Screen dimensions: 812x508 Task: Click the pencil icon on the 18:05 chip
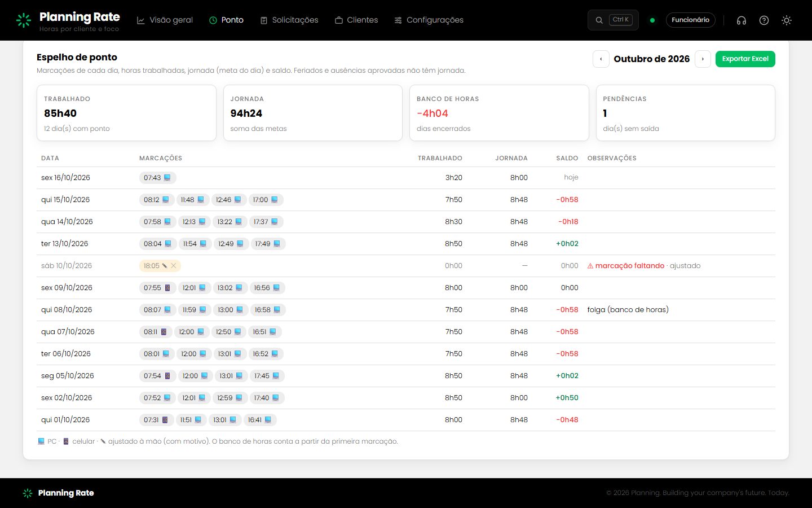point(165,266)
